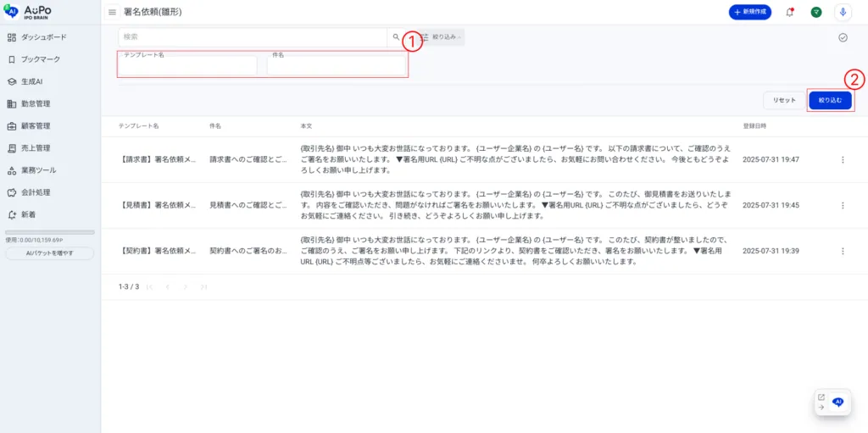Go to first page pagination arrow
Screen dimensions: 868x433
click(149, 286)
